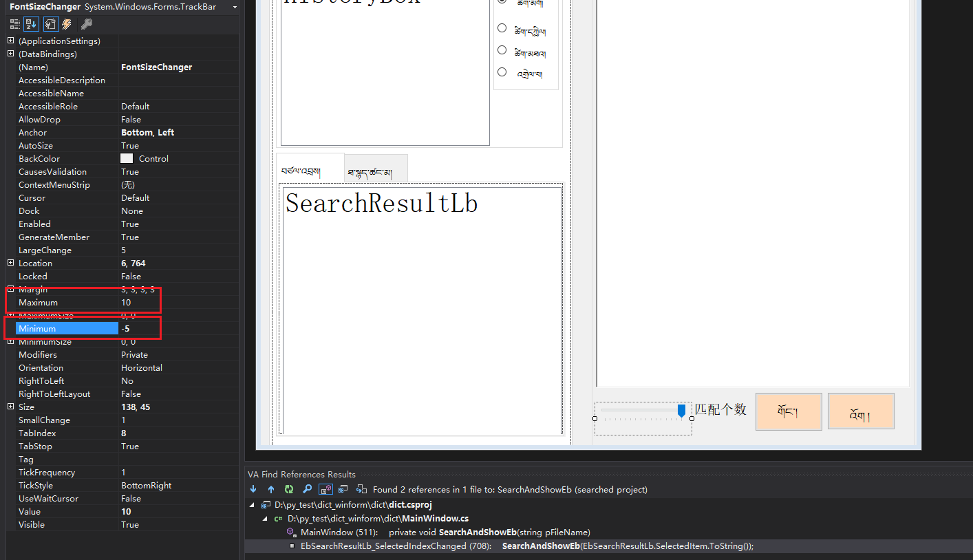This screenshot has height=560, width=973.
Task: Open the Events lightning bolt view
Action: (67, 24)
